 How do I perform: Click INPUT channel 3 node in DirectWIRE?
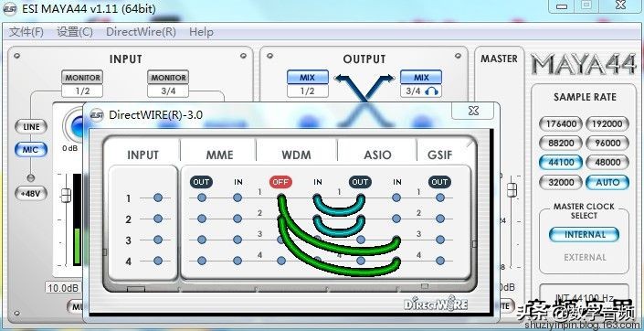pos(158,240)
